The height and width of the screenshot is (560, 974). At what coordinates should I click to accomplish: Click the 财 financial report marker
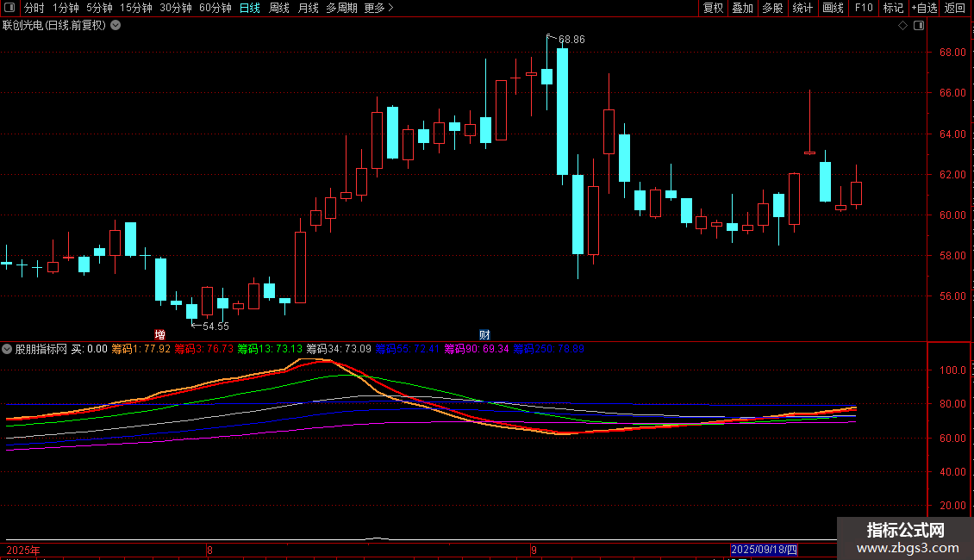[x=484, y=334]
